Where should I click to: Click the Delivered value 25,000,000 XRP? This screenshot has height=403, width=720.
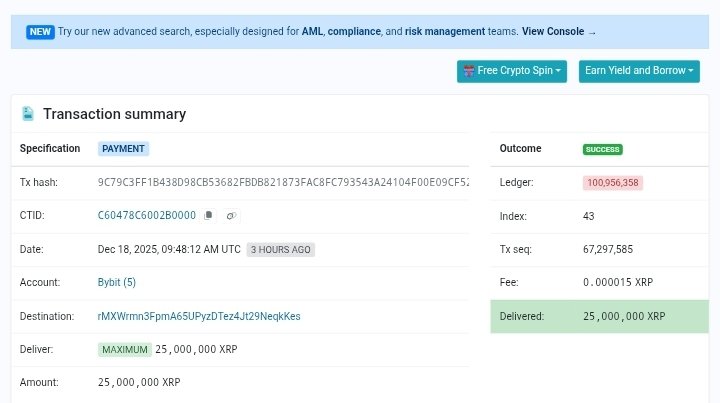coord(624,316)
